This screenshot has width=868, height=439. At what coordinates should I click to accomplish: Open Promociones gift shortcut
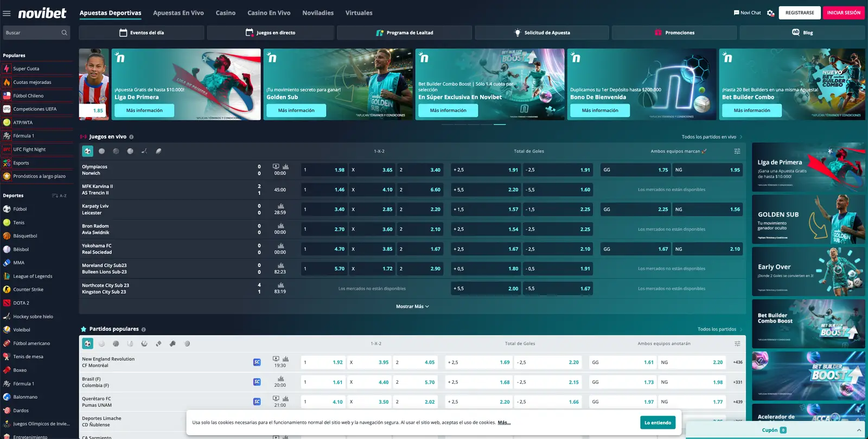point(674,33)
